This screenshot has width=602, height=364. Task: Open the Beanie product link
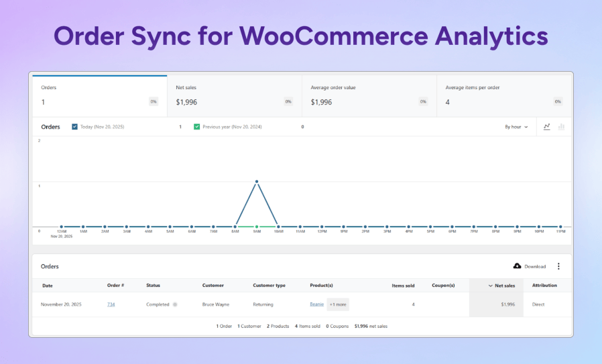316,304
